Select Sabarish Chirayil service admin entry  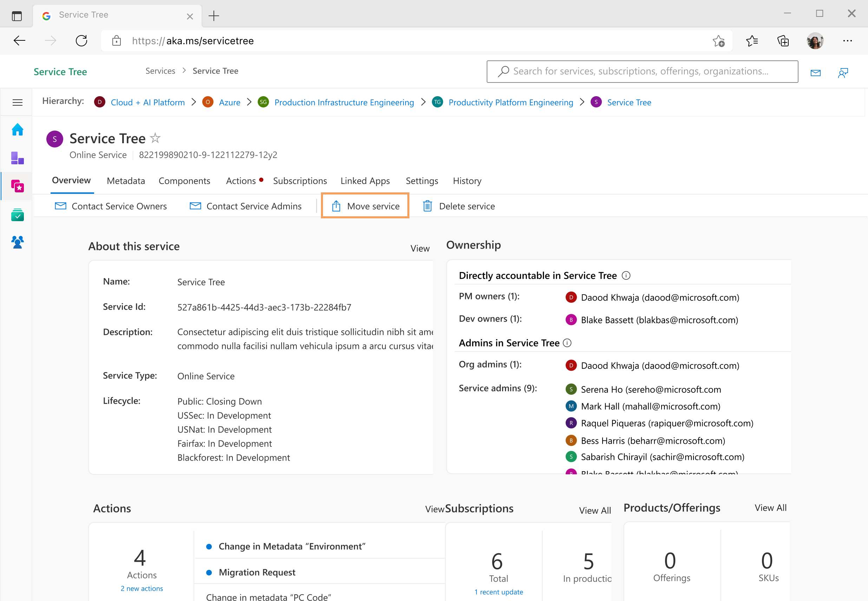655,457
